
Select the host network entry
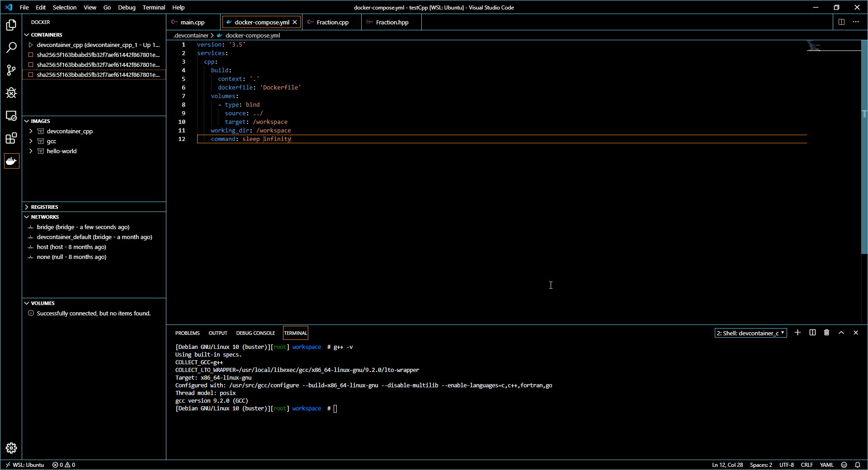(94, 247)
